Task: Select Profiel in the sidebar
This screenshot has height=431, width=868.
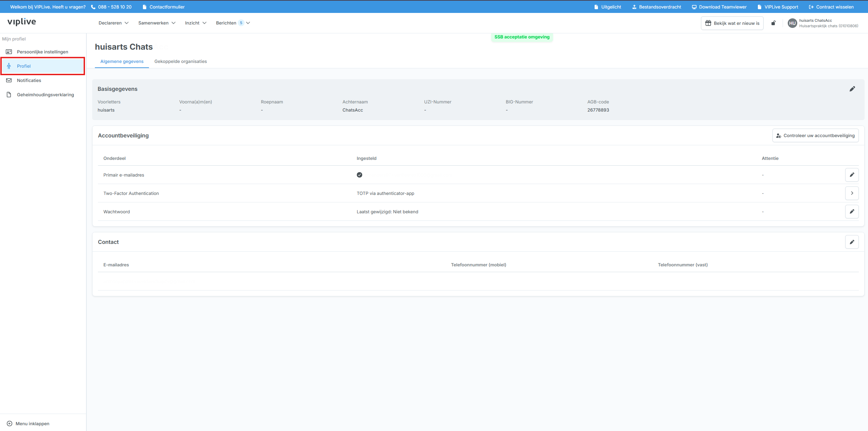Action: pyautogui.click(x=43, y=66)
